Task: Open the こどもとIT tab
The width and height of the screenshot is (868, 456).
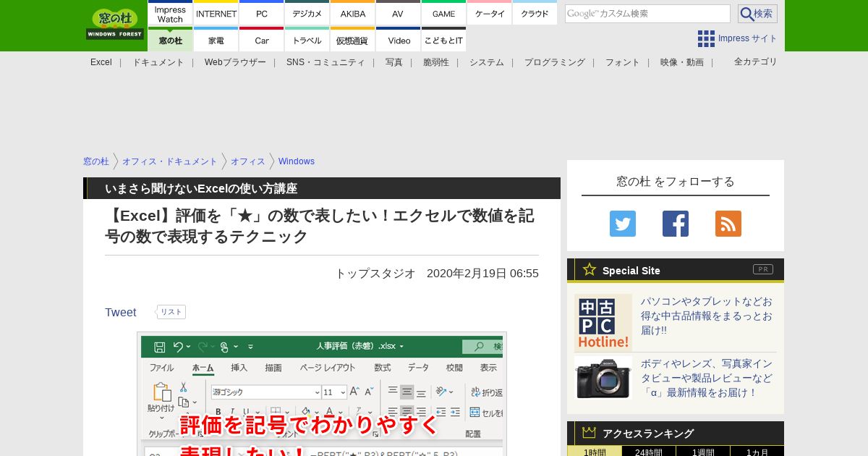Action: [444, 40]
